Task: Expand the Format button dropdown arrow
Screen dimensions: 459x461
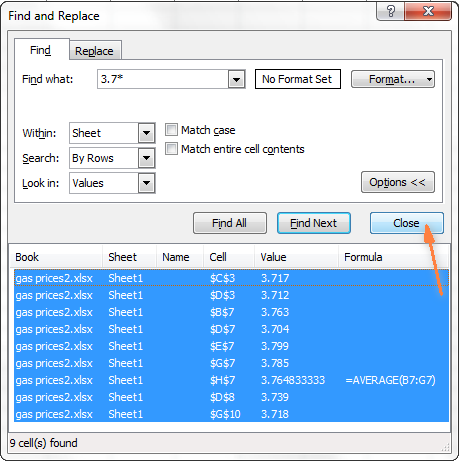Action: (429, 79)
